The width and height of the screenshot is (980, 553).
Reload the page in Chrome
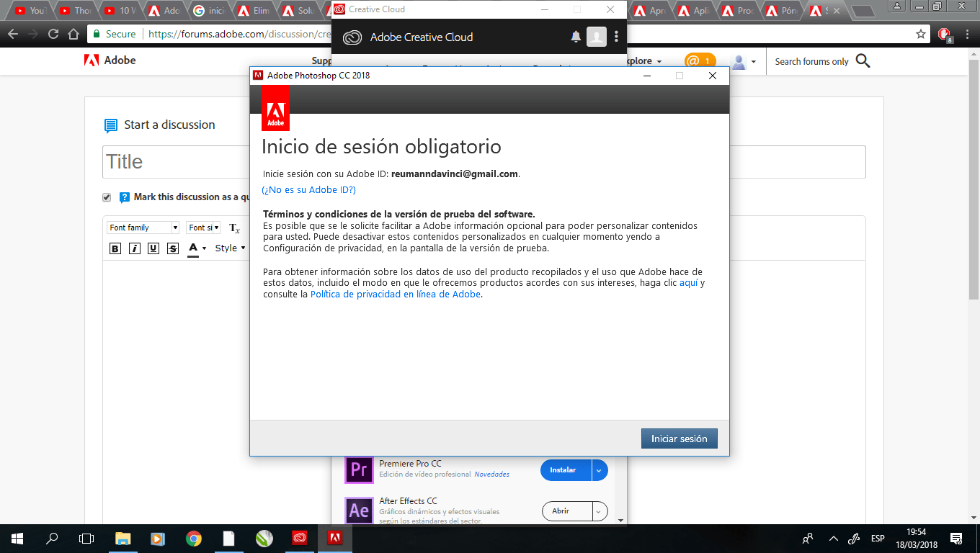(53, 34)
